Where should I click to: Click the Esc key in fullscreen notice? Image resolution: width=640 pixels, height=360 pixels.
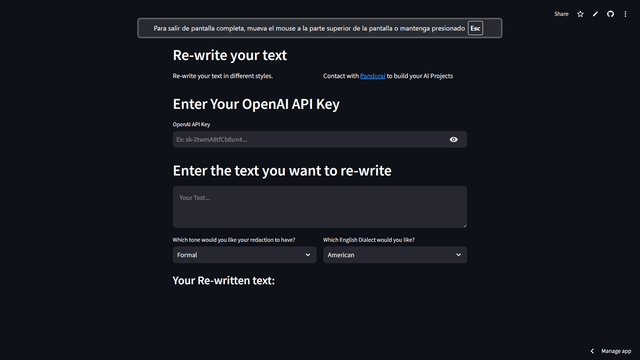pos(475,28)
